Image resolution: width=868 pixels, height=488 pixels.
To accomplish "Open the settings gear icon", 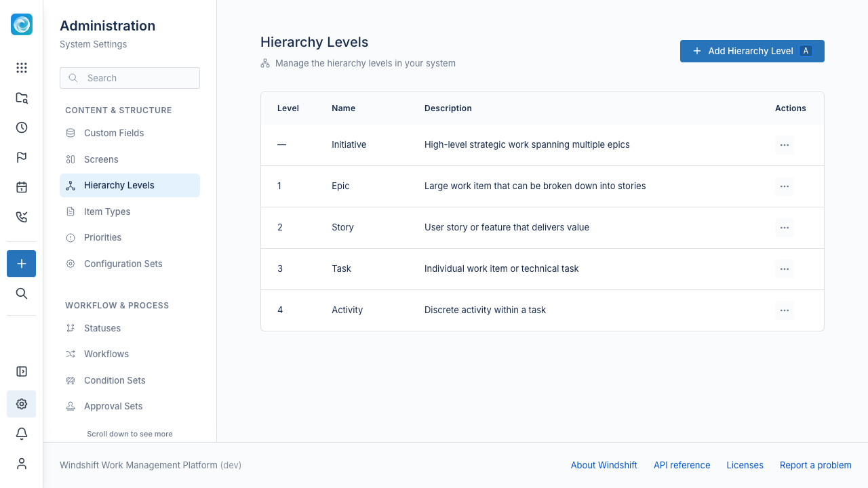I will pos(22,404).
